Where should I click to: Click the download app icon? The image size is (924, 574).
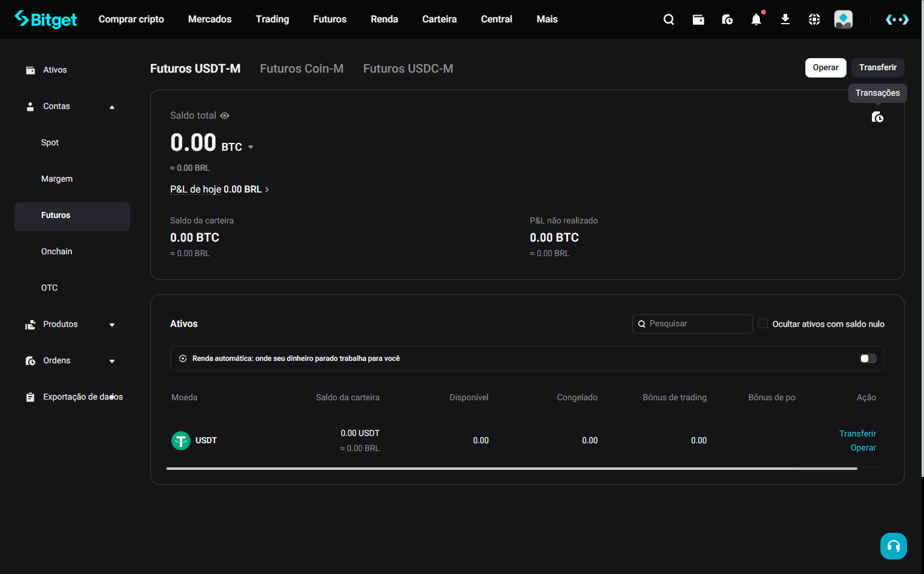click(x=785, y=19)
